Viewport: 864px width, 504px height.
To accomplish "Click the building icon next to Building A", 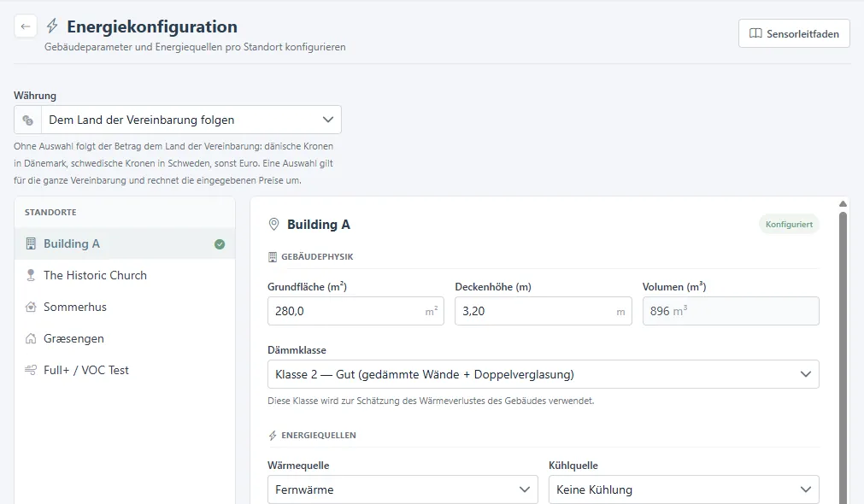I will [x=31, y=243].
